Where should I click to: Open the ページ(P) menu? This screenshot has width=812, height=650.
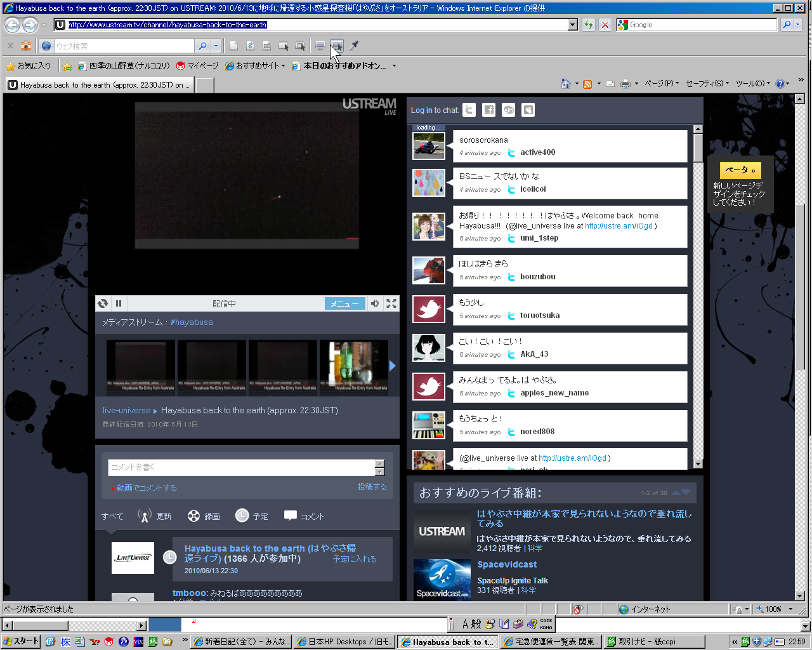(661, 84)
